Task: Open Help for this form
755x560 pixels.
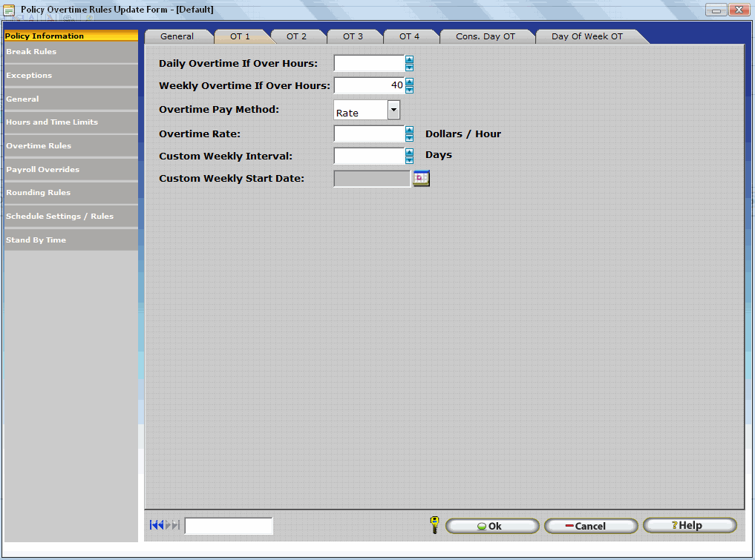Action: (690, 525)
